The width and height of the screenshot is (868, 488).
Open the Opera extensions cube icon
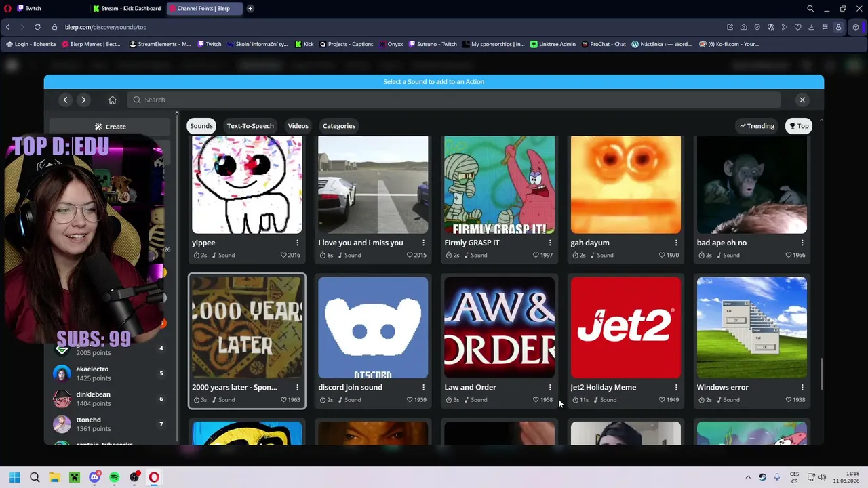click(x=856, y=27)
